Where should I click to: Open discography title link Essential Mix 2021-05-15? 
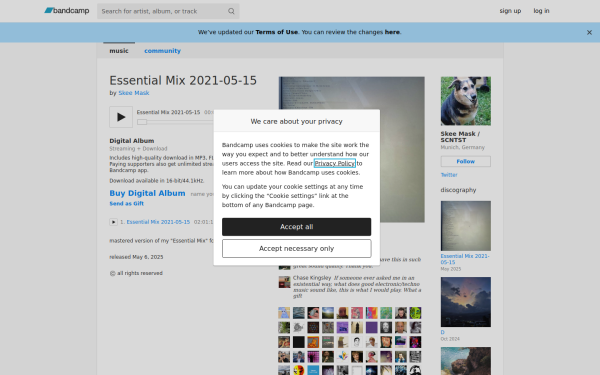465,259
